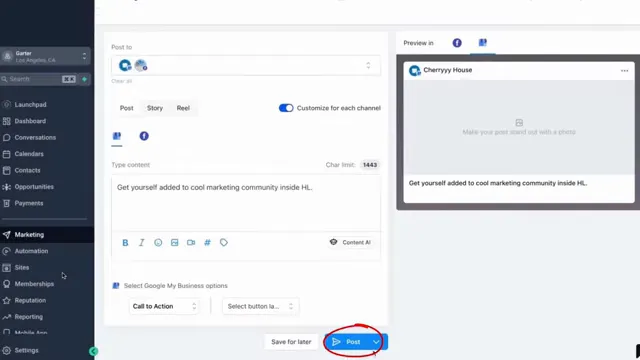The height and width of the screenshot is (360, 640).
Task: Open Memberships in the sidebar
Action: tap(34, 284)
